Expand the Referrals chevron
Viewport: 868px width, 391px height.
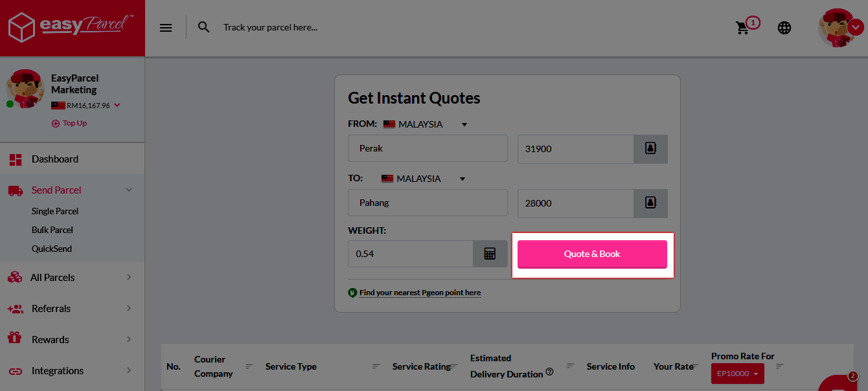coord(129,308)
